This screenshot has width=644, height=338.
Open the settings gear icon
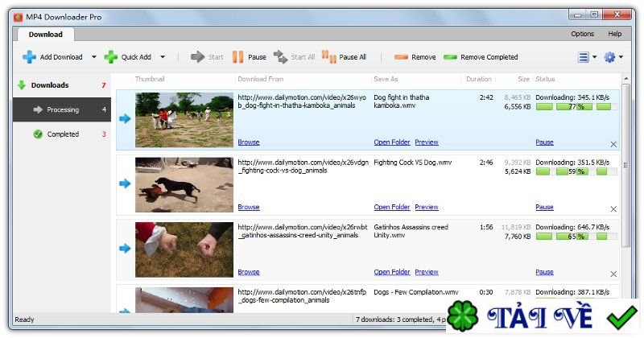coord(609,57)
